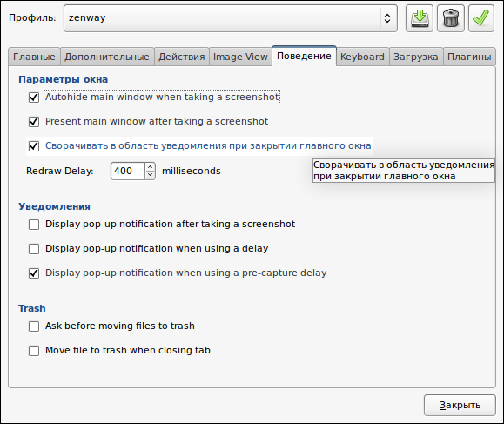Image resolution: width=504 pixels, height=424 pixels.
Task: Disable pop-up notification for pre-capture delay
Action: coord(34,273)
